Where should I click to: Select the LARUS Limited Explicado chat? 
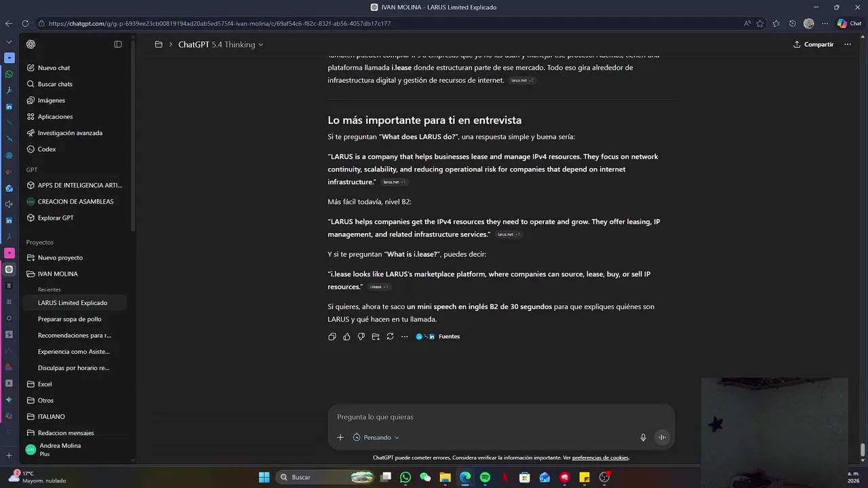76,302
